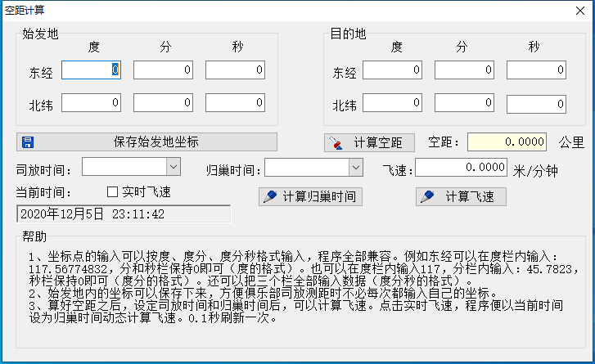Screen dimensions: 595x364
Task: Open the 司放时间 dropdown arrow
Action: [174, 167]
